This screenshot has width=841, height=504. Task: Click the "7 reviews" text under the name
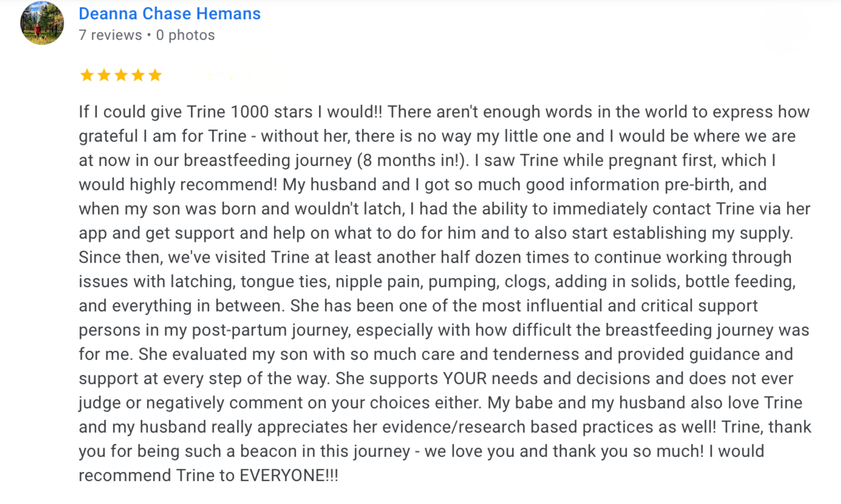click(x=110, y=35)
